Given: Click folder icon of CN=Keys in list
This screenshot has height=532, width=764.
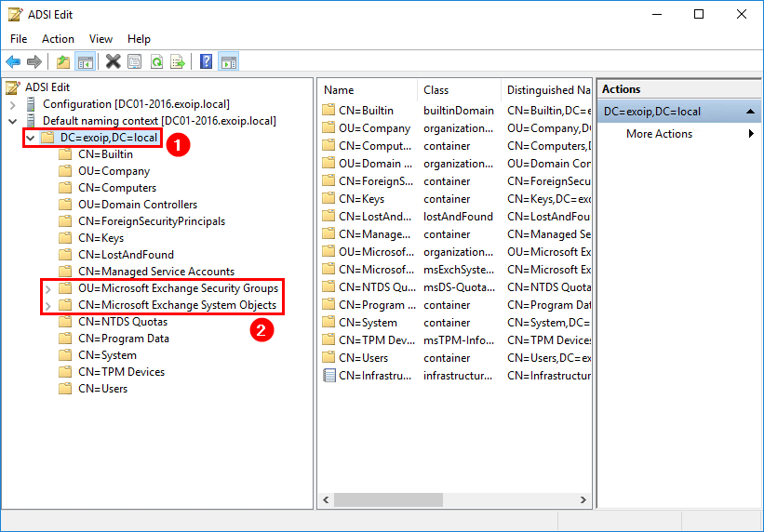Looking at the screenshot, I should 328,199.
